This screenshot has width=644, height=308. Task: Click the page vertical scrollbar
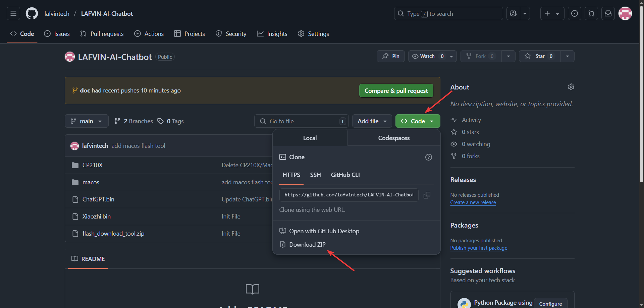(641, 94)
